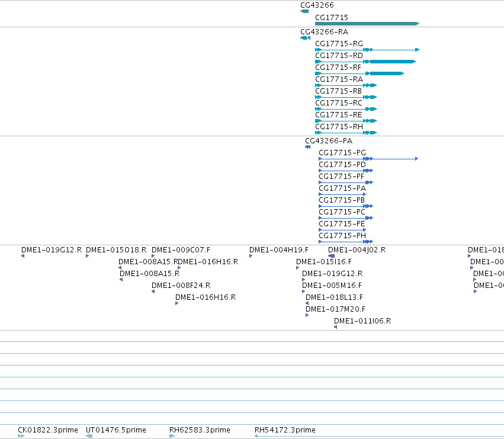The image size is (504, 439).
Task: Select the CG17715-RH transcript
Action: pyautogui.click(x=339, y=127)
